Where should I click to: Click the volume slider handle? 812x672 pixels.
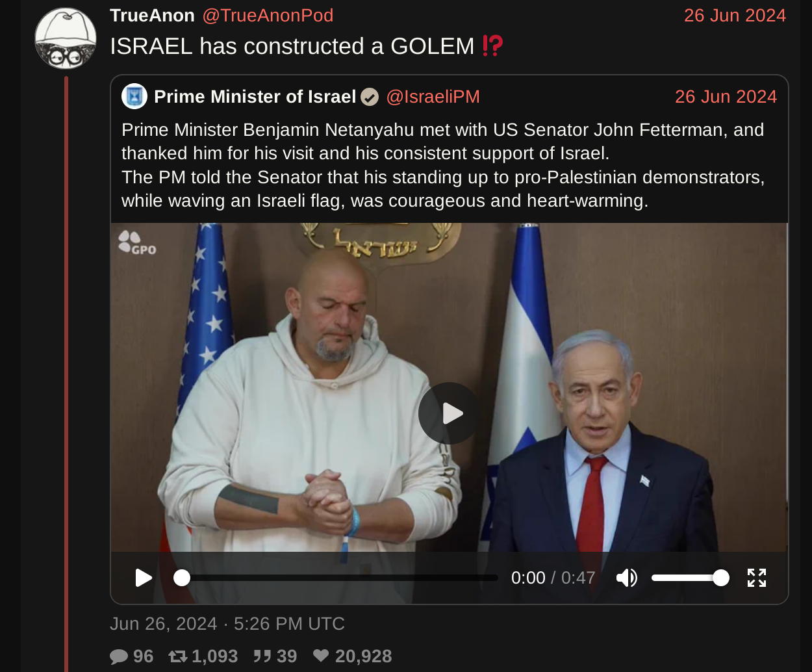click(x=721, y=578)
